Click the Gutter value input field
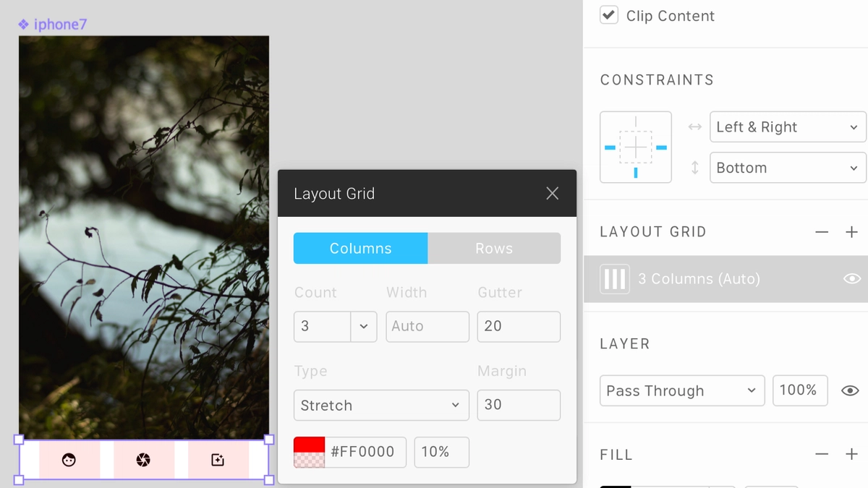 point(519,326)
